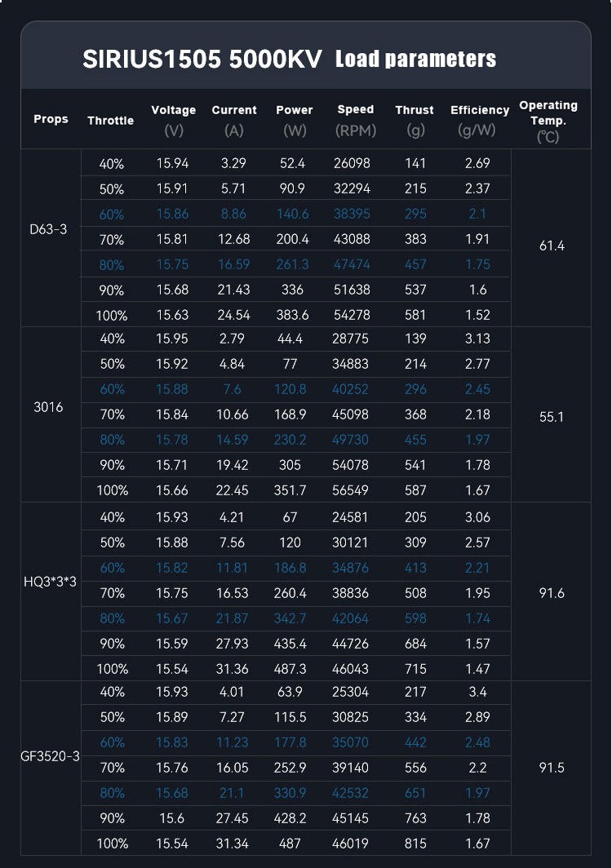The height and width of the screenshot is (868, 612).
Task: Click the GF3520-3 prop label
Action: pos(50,756)
